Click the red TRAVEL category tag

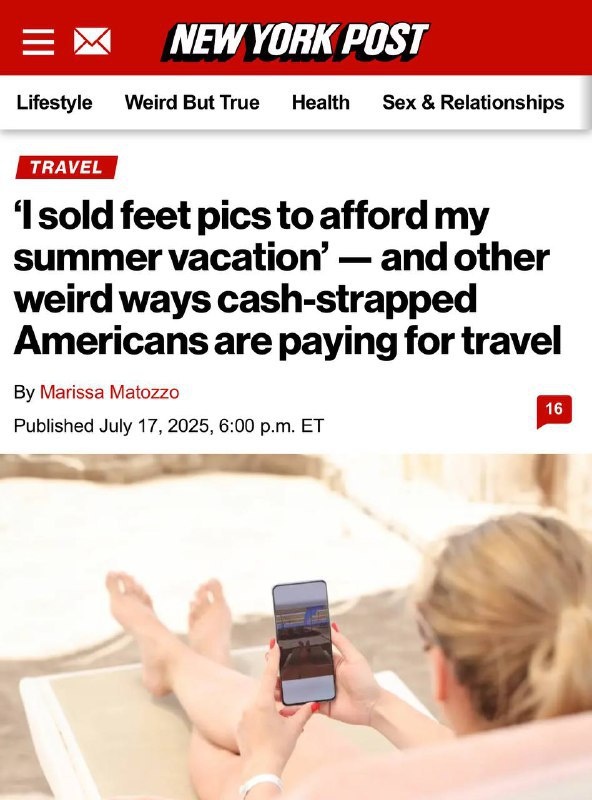tap(66, 167)
